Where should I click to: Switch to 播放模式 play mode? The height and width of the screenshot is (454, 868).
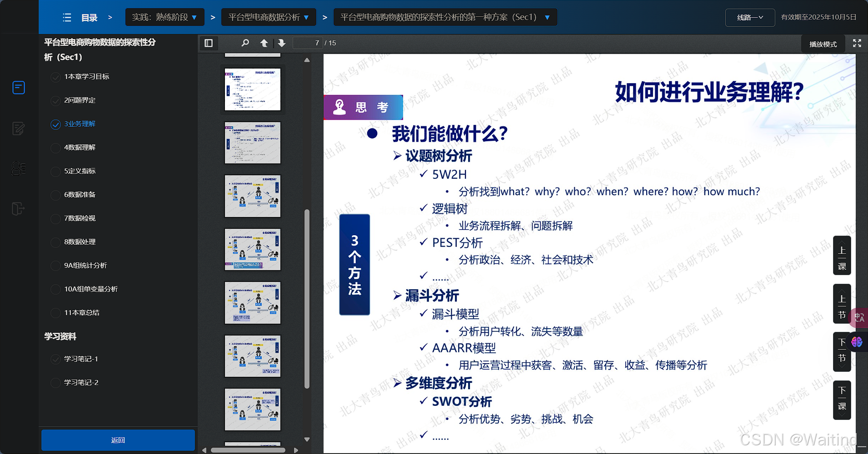pos(823,44)
